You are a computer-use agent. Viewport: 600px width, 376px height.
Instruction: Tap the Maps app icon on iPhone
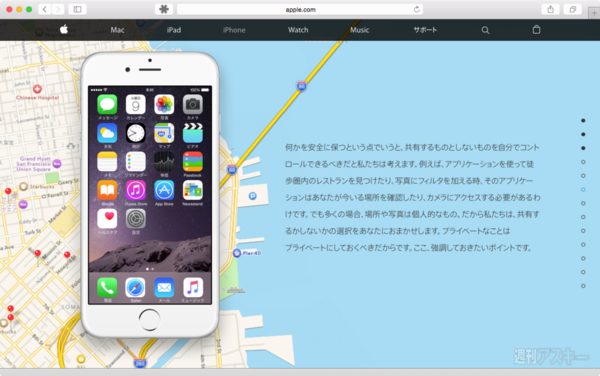tap(164, 133)
